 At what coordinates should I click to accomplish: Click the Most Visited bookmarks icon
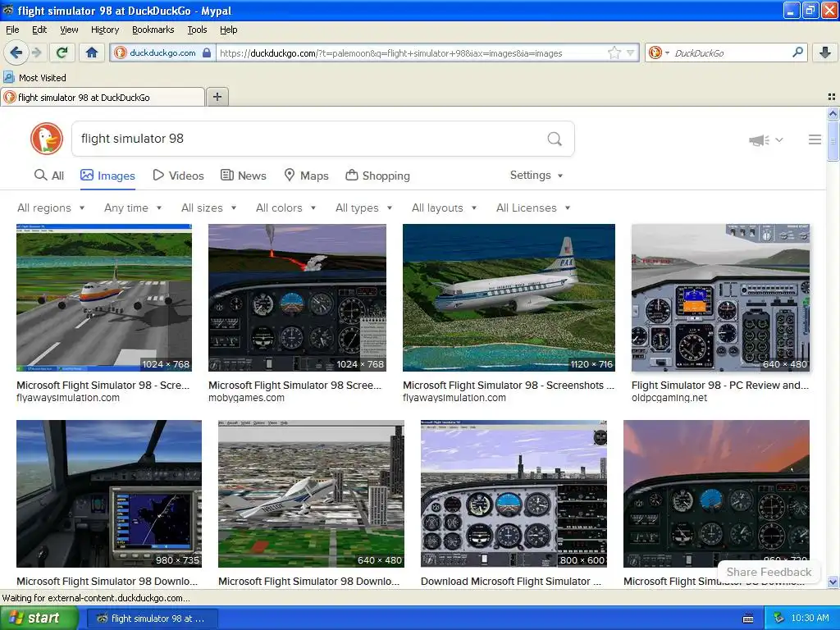[x=9, y=77]
